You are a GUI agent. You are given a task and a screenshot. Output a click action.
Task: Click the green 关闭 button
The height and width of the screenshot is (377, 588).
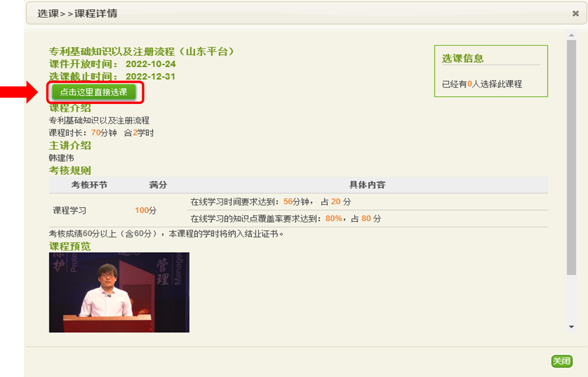[x=562, y=361]
